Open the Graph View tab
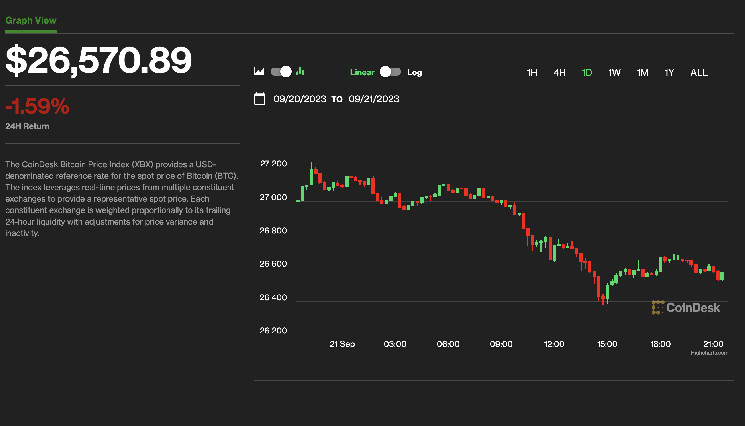The height and width of the screenshot is (426, 745). click(x=30, y=21)
